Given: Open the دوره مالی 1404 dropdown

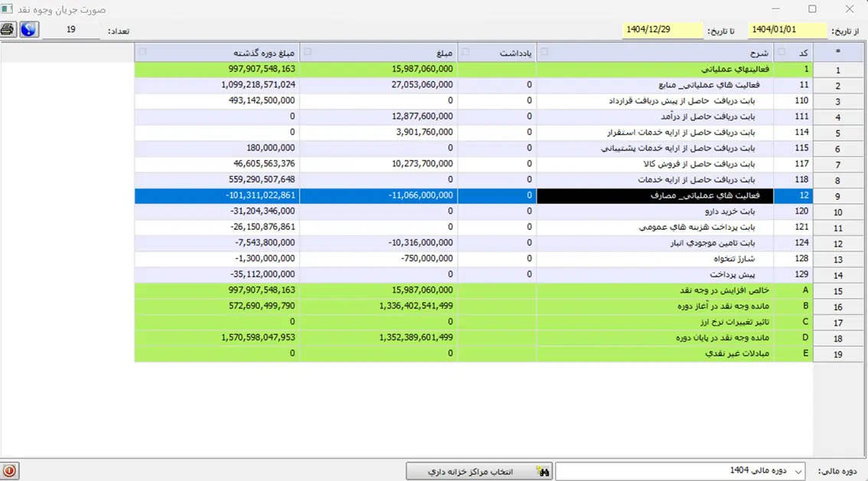Looking at the screenshot, I should click(798, 472).
